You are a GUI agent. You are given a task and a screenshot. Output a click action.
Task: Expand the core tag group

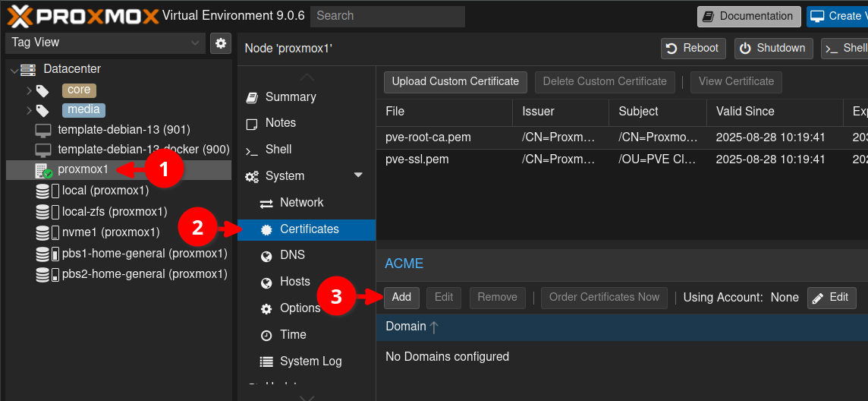coord(30,90)
